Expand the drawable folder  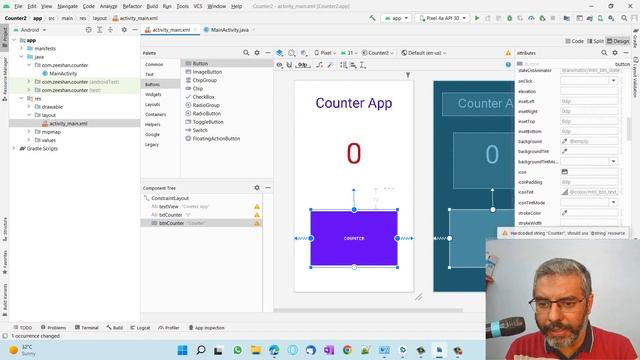tap(29, 107)
